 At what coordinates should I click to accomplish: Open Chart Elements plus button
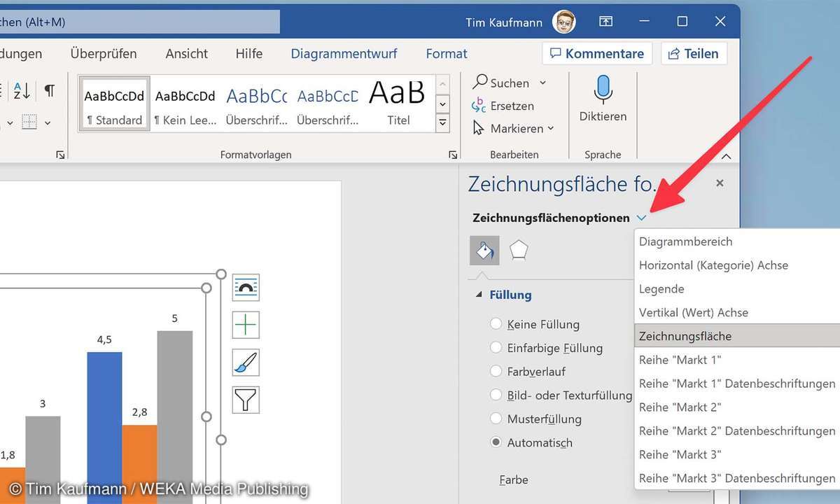pyautogui.click(x=246, y=325)
